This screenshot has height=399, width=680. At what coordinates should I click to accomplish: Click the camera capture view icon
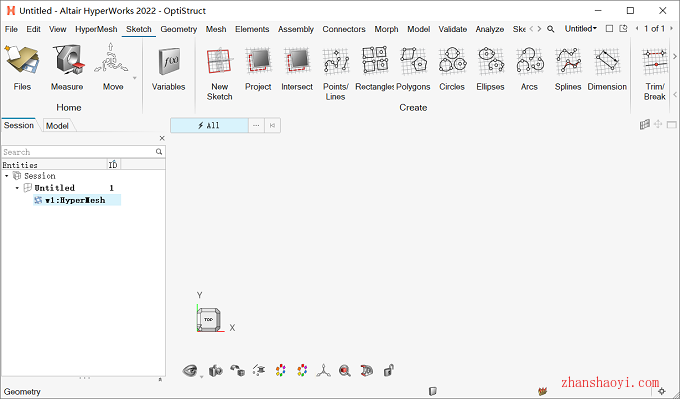[x=216, y=371]
